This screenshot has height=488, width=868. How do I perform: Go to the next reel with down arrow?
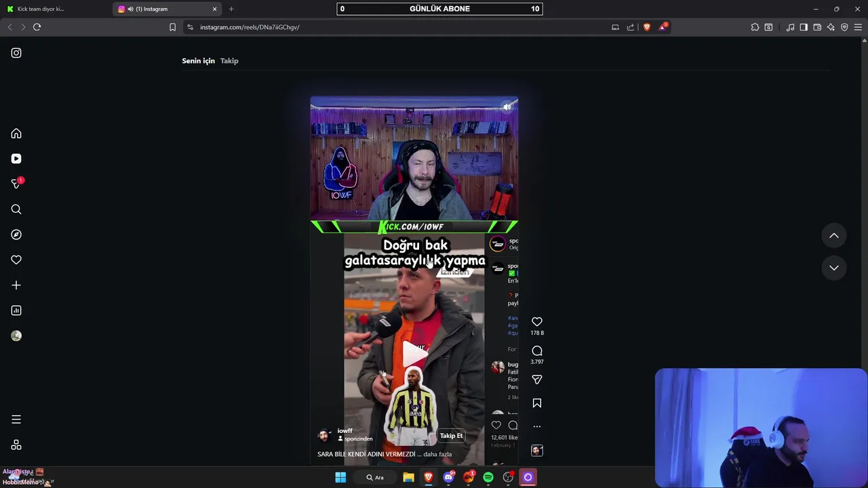tap(834, 268)
